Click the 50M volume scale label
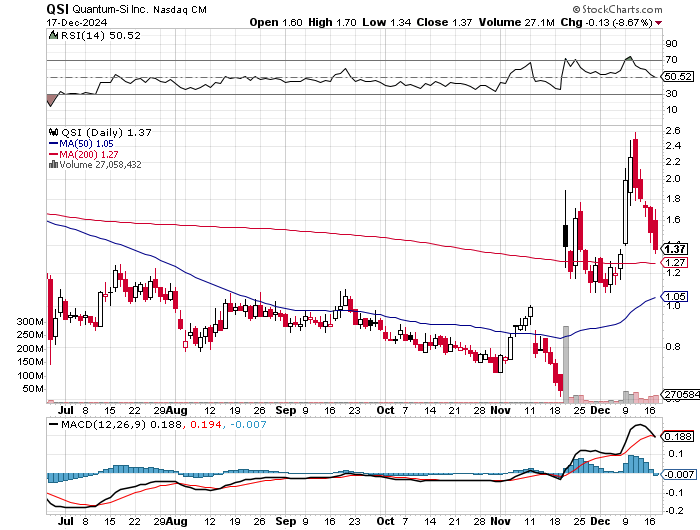 pyautogui.click(x=33, y=389)
